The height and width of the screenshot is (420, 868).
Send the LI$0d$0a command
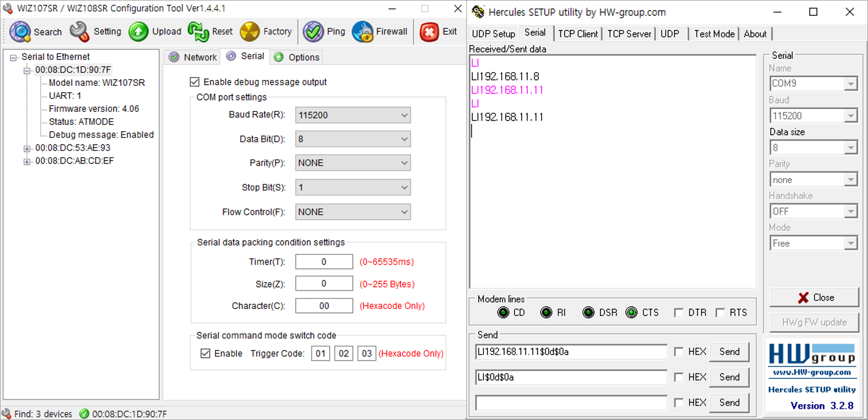729,377
